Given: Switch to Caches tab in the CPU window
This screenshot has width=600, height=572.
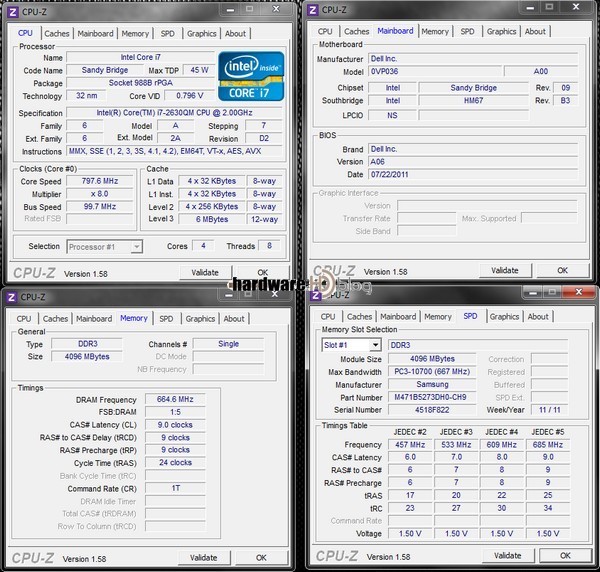Looking at the screenshot, I should pyautogui.click(x=56, y=33).
